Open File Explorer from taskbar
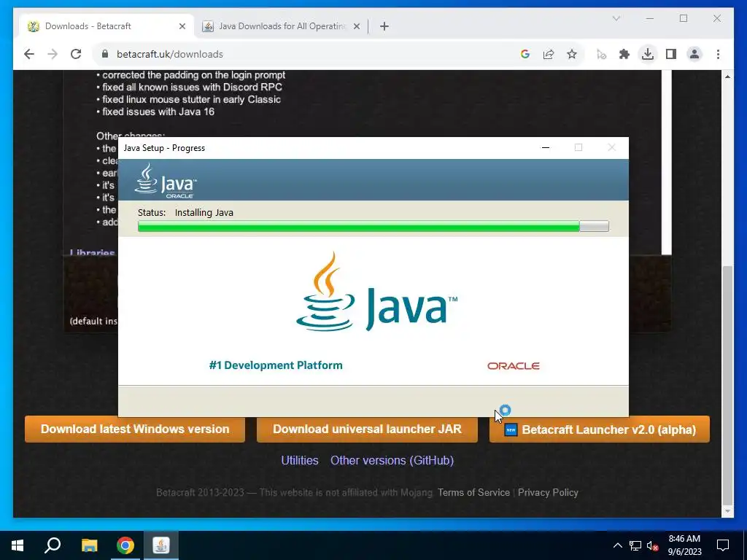 pyautogui.click(x=89, y=545)
